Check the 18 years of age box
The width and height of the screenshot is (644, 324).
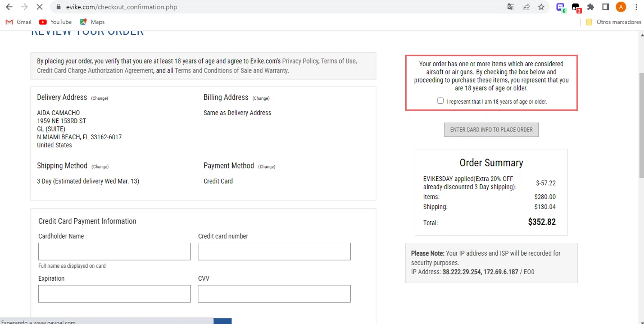pos(440,101)
